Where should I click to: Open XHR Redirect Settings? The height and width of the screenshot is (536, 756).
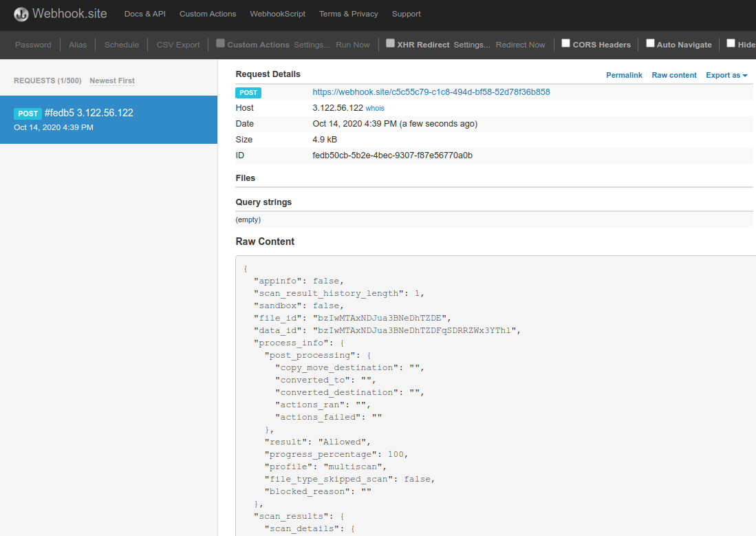[x=472, y=45]
